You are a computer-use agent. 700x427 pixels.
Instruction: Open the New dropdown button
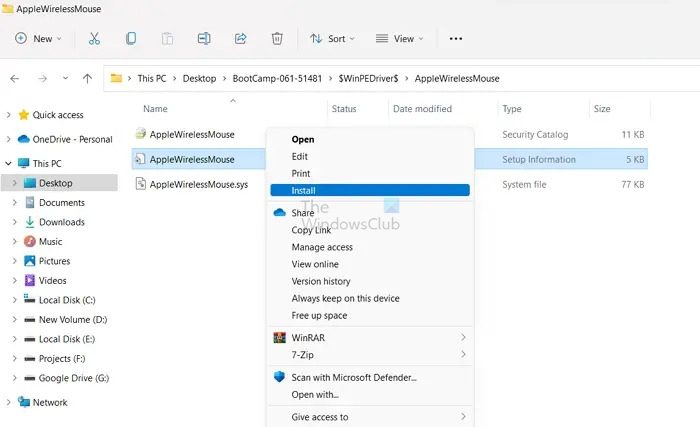click(38, 39)
